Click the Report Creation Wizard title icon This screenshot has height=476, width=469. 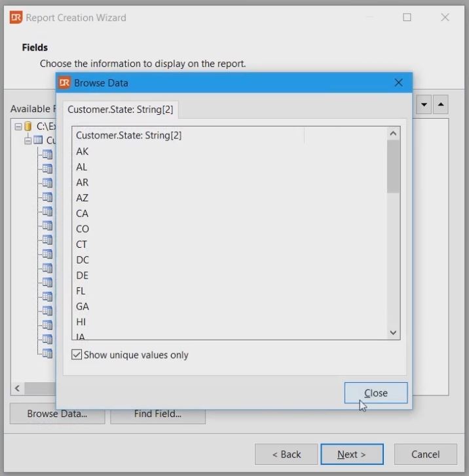[x=16, y=18]
